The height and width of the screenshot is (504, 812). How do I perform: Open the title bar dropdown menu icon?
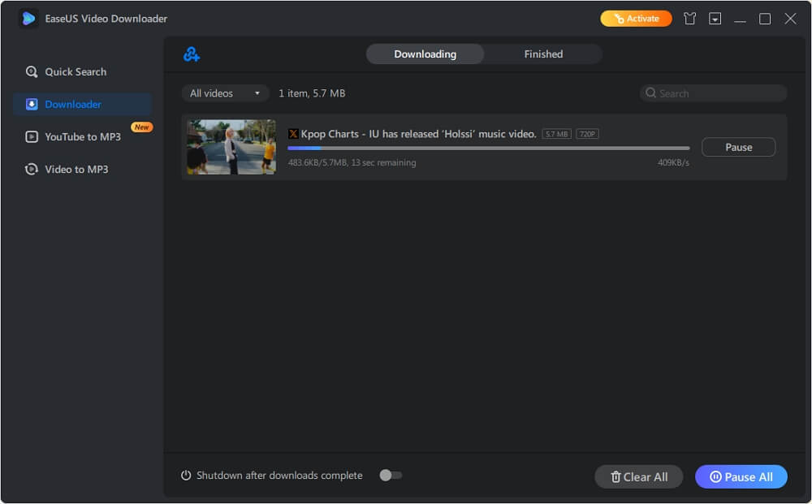point(715,19)
